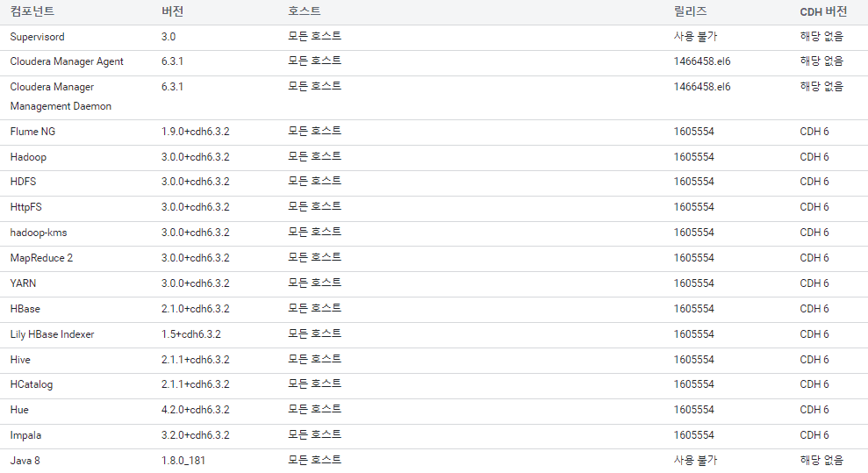This screenshot has width=868, height=473.
Task: Open 모든 호스트 link in HDFS row
Action: (314, 181)
